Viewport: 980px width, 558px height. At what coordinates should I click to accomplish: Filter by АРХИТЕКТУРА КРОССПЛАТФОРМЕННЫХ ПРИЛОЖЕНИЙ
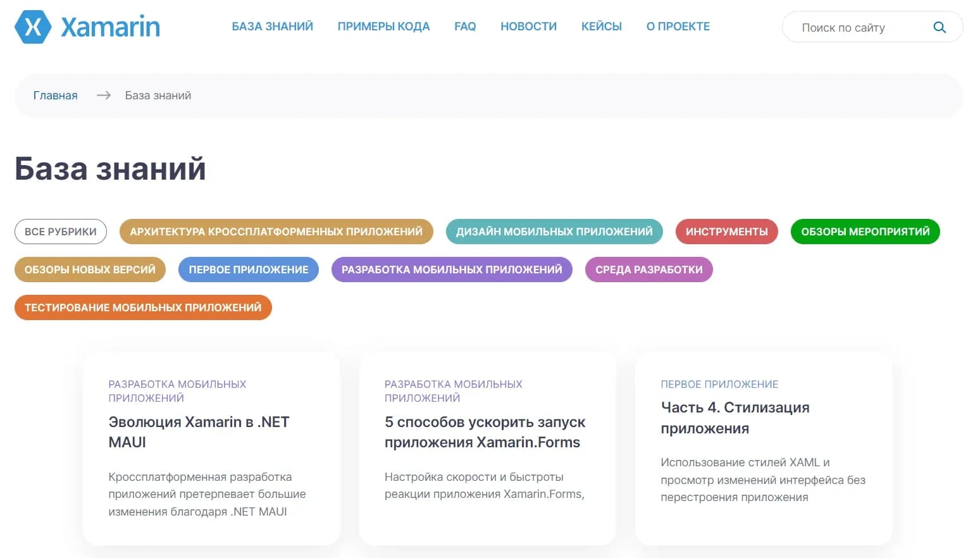tap(276, 232)
